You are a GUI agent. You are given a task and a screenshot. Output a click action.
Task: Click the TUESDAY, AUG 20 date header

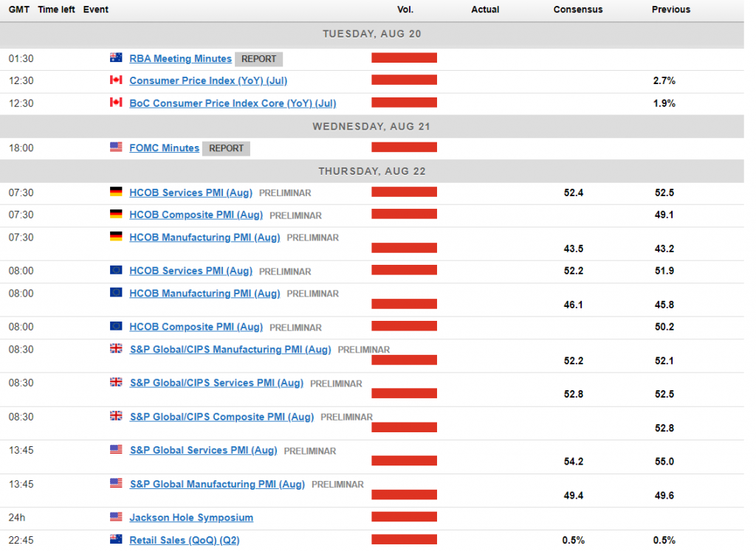[x=372, y=34]
